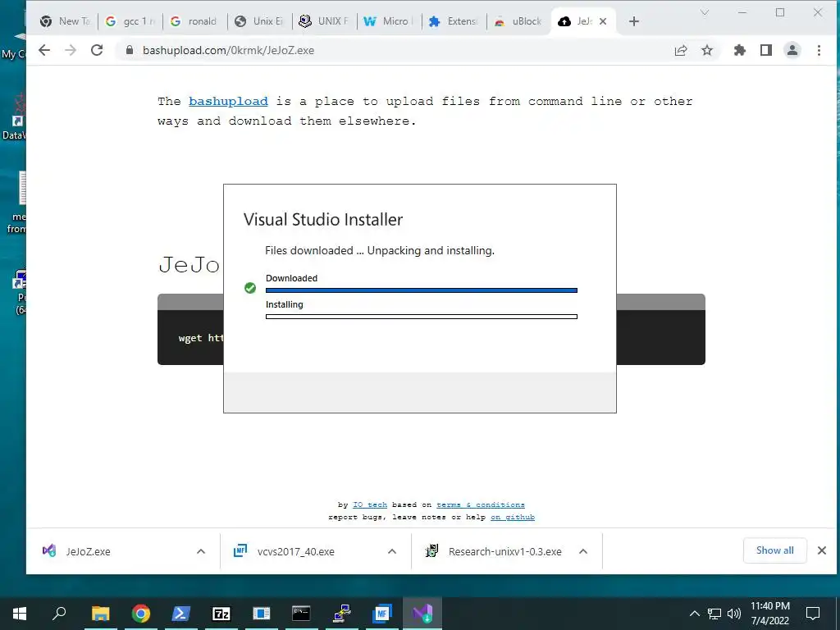Viewport: 840px width, 630px height.
Task: Click the network tray icon
Action: [x=714, y=614]
